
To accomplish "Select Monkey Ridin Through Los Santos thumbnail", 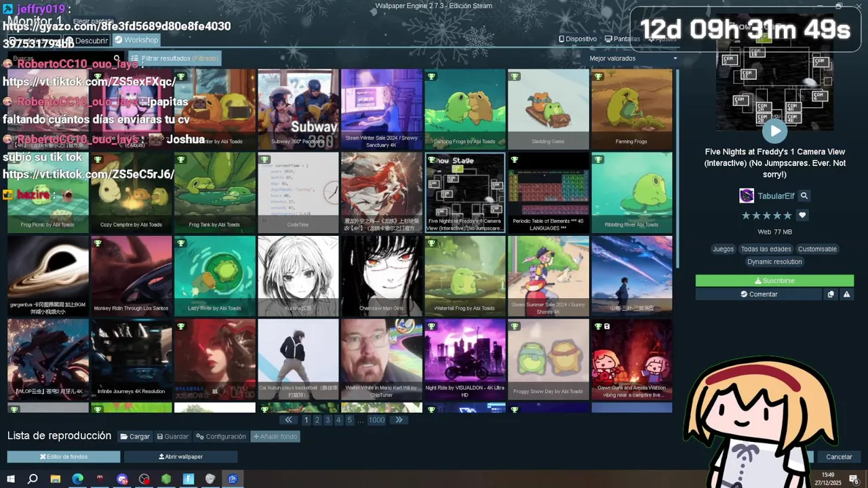I will [131, 276].
